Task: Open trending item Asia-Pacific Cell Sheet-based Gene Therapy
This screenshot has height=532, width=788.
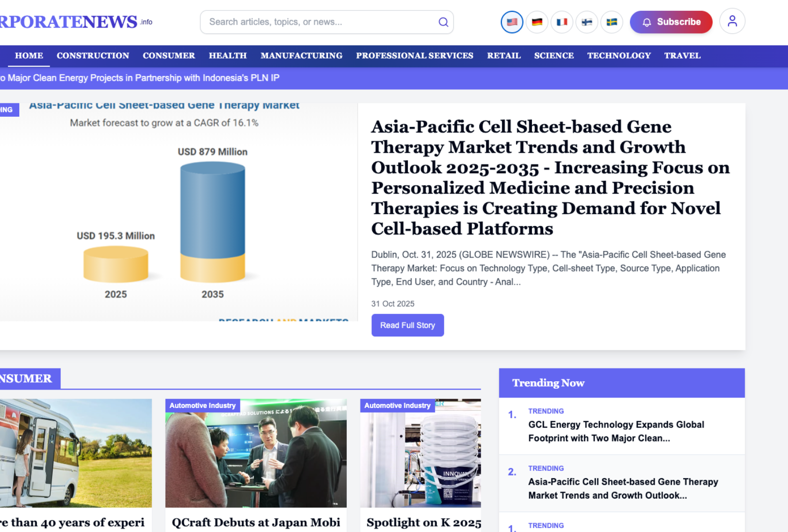Action: coord(623,489)
